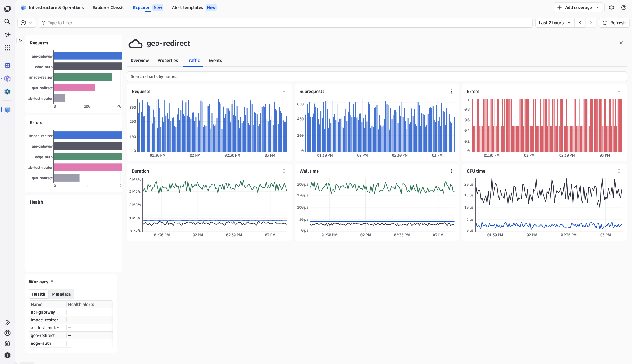Expand the left navigation dock
The height and width of the screenshot is (364, 632).
(x=7, y=322)
